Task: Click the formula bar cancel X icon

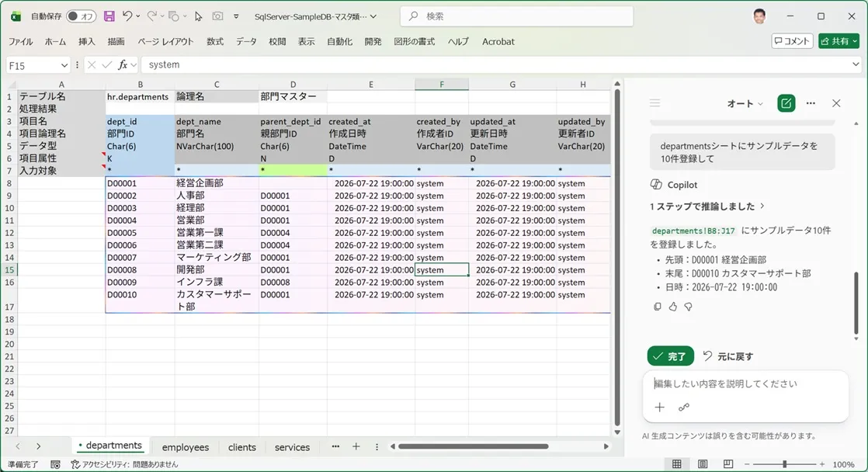Action: tap(92, 64)
